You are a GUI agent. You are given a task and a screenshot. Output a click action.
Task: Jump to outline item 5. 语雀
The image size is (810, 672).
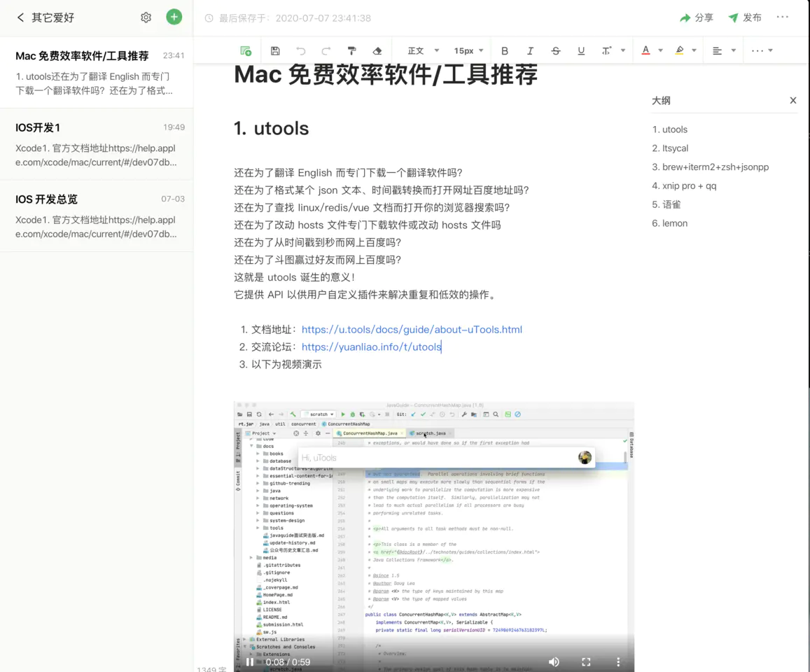(x=666, y=204)
